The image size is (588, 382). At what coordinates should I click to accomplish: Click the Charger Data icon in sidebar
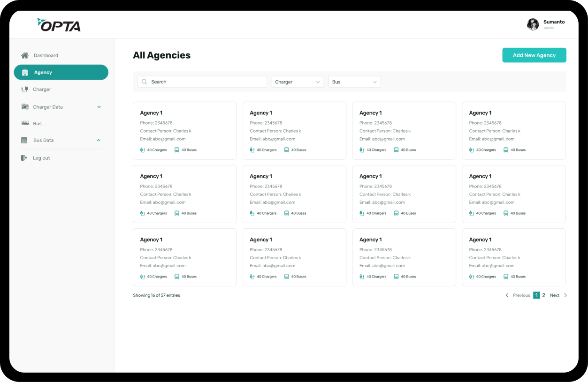(25, 107)
